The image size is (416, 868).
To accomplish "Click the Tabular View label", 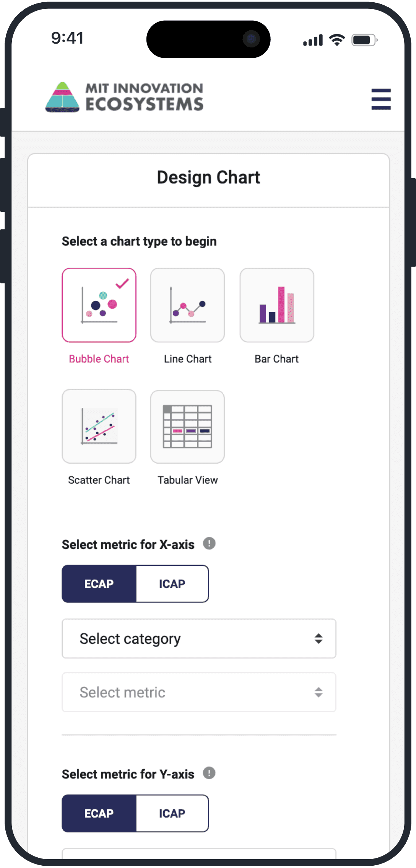I will pos(188,480).
